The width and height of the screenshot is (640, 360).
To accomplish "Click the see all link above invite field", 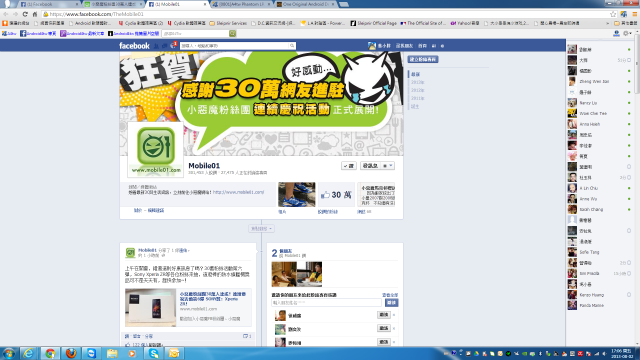I will (x=390, y=295).
